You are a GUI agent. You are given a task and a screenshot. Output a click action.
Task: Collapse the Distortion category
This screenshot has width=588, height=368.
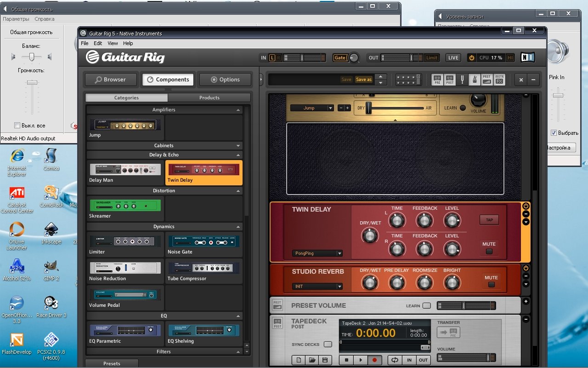[x=238, y=191]
